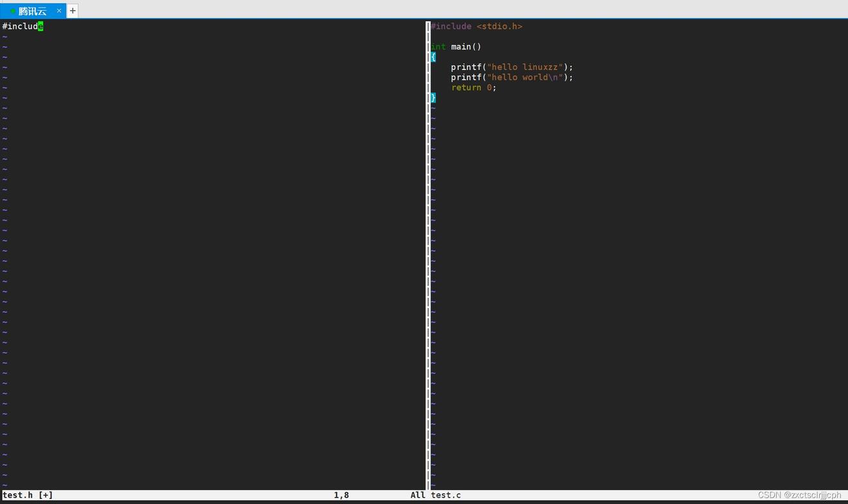Click on the main() function name
The width and height of the screenshot is (848, 504).
pyautogui.click(x=466, y=47)
